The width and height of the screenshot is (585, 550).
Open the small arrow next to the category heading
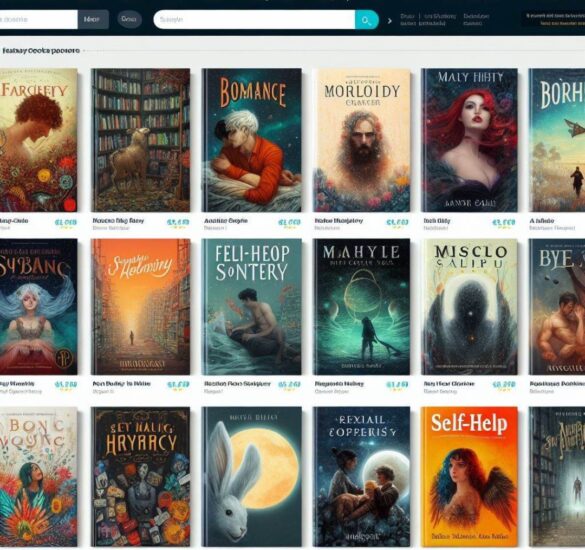pos(84,50)
